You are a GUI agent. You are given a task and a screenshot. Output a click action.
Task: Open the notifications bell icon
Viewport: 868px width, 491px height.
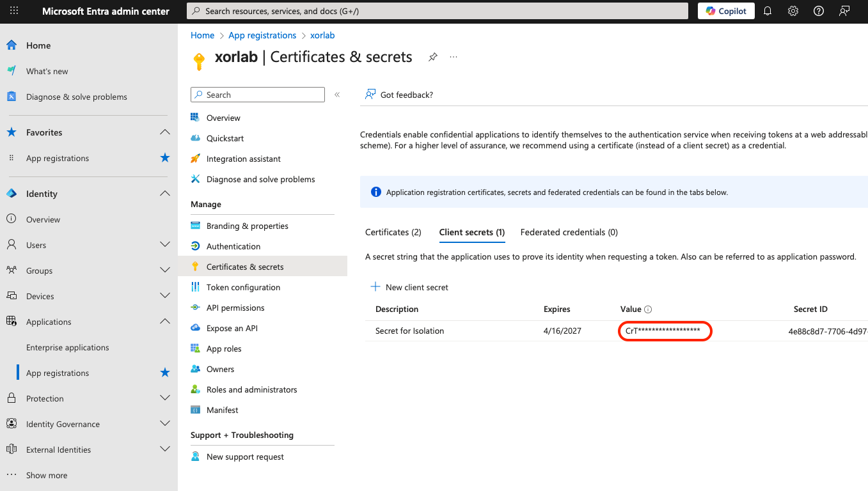768,11
